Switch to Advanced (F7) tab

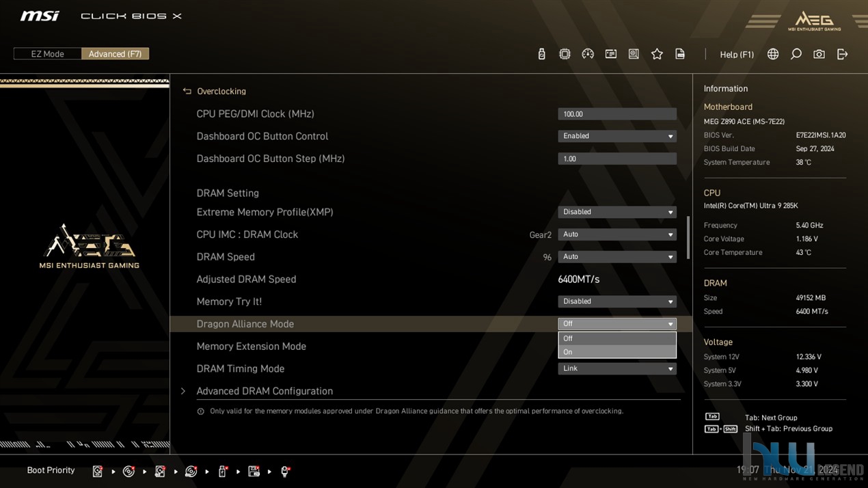pyautogui.click(x=115, y=54)
